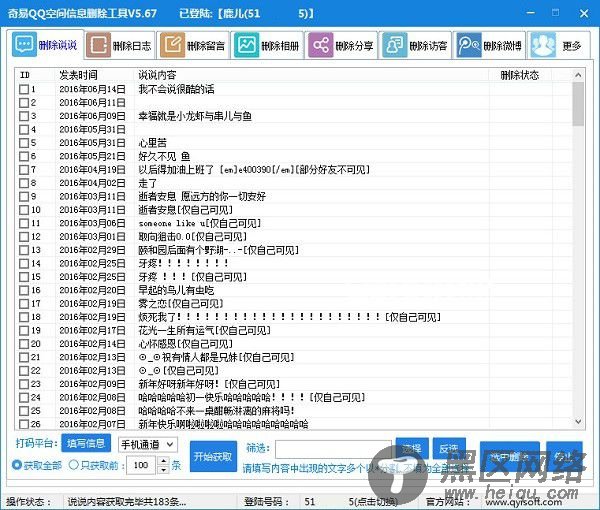This screenshot has width=600, height=510.
Task: Click the 填写信息 button
Action: (86, 443)
